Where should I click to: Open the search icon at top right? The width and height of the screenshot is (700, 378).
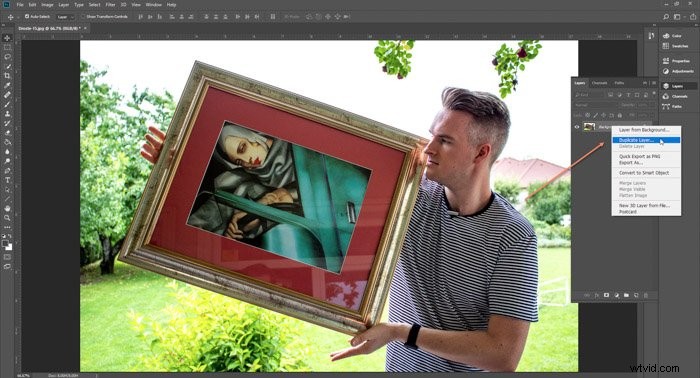tap(666, 17)
